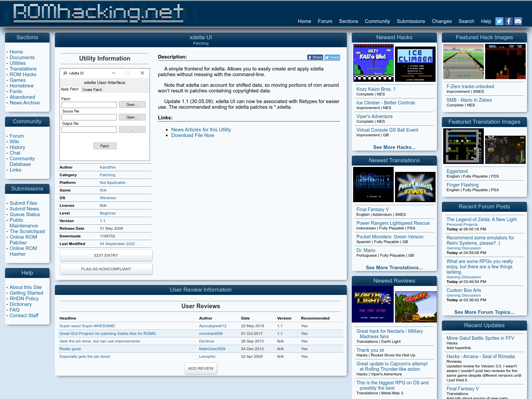Open reviewer Lenophis's profile link
Screen dimensions: 532x399
tap(207, 356)
